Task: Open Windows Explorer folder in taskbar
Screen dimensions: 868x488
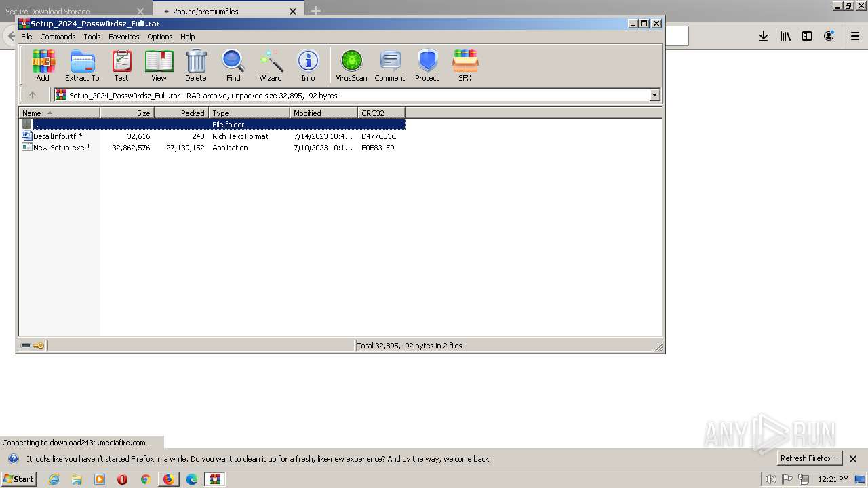Action: pyautogui.click(x=77, y=479)
